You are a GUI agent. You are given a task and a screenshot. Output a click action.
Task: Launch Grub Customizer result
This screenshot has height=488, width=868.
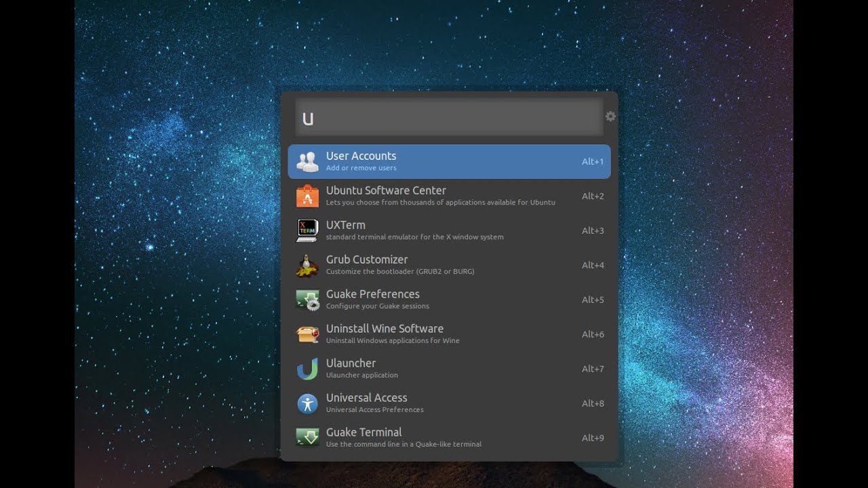(x=449, y=265)
